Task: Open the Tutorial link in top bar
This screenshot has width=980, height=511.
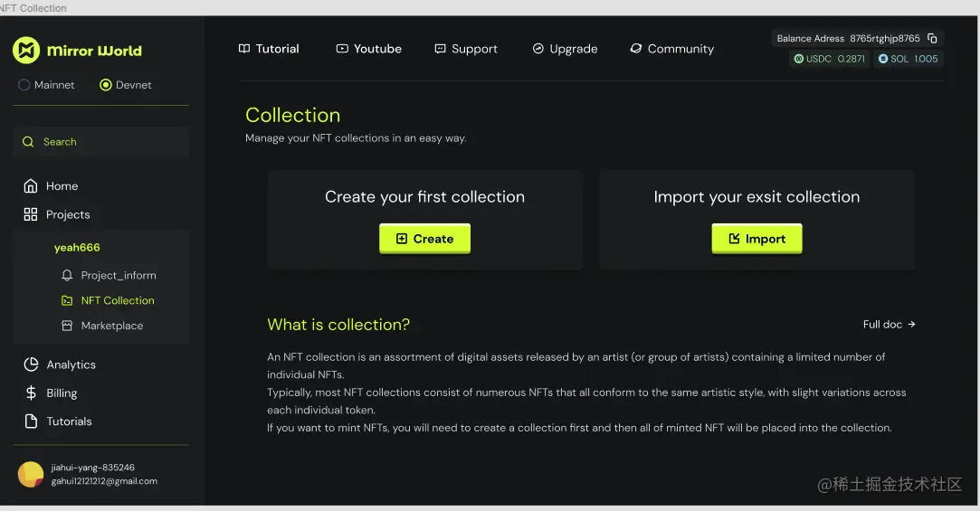Action: pos(278,49)
